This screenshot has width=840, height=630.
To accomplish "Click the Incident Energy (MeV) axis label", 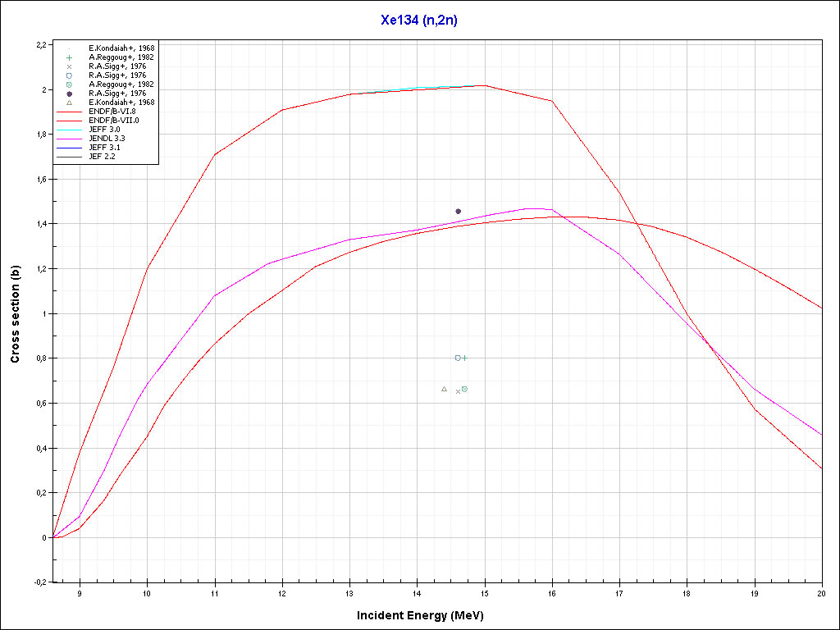I will point(426,614).
